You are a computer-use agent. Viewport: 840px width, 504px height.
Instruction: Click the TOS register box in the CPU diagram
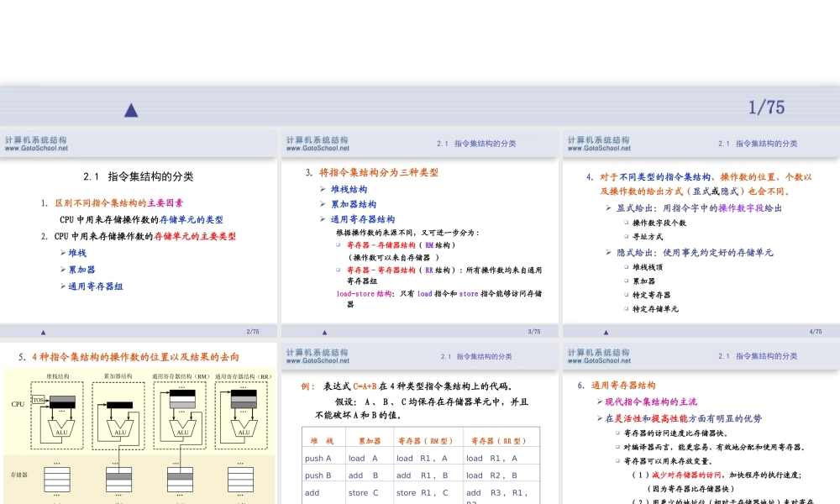[40, 402]
